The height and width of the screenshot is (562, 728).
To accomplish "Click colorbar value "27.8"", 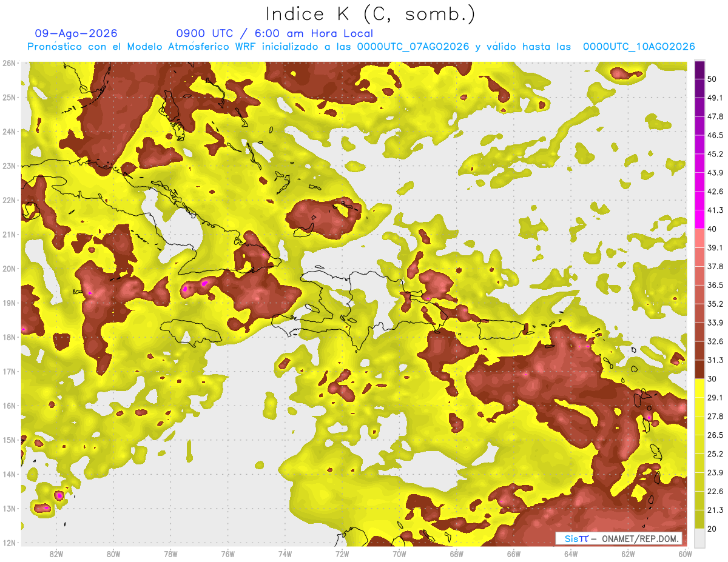I will click(715, 416).
